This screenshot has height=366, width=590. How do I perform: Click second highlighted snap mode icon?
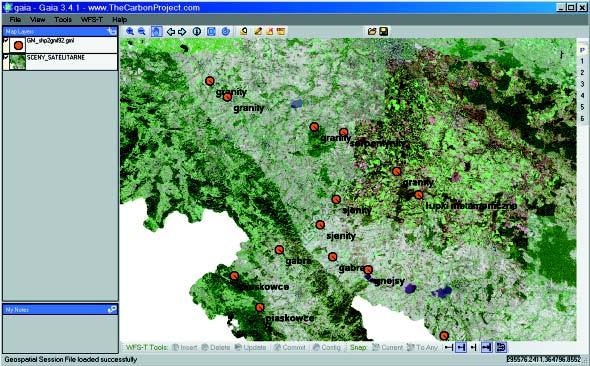pyautogui.click(x=461, y=347)
